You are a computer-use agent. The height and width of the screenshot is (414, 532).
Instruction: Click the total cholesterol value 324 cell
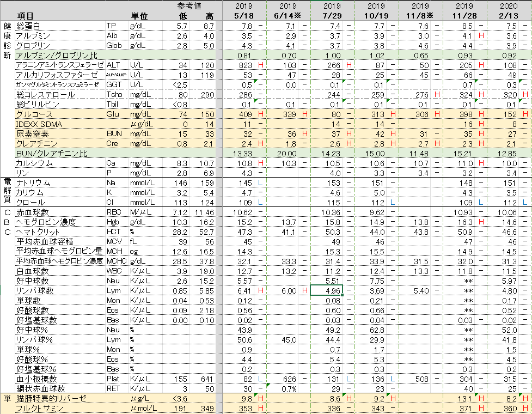tap(464, 94)
